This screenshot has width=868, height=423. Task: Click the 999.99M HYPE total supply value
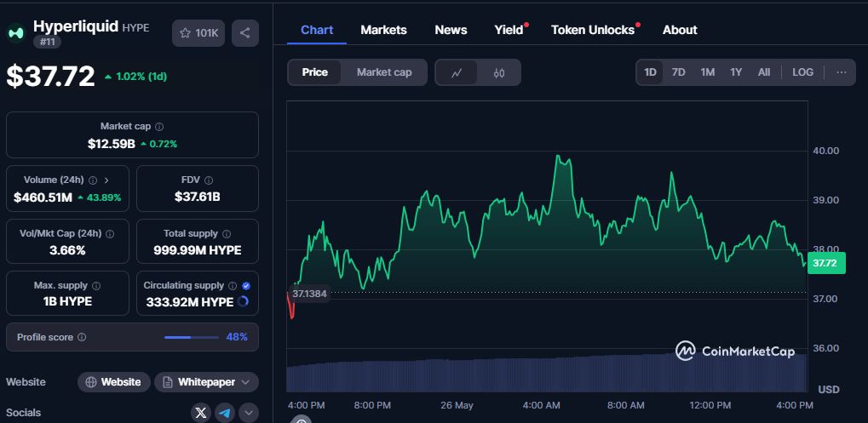click(x=198, y=250)
